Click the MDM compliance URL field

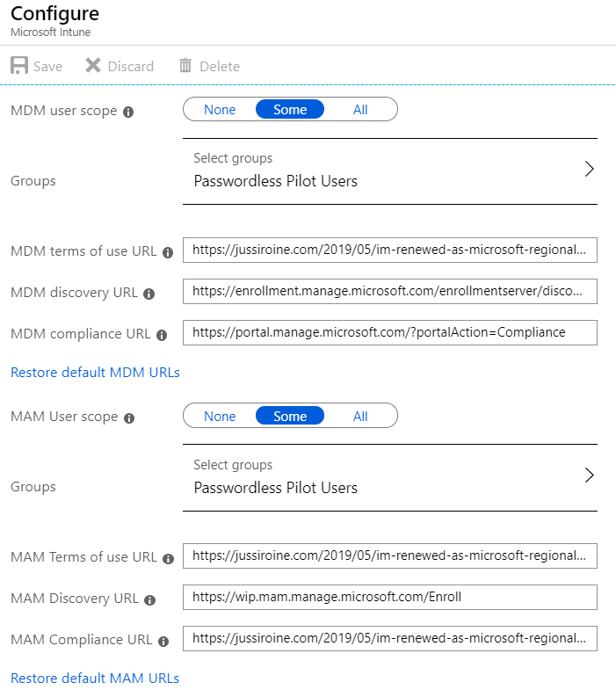coord(390,332)
